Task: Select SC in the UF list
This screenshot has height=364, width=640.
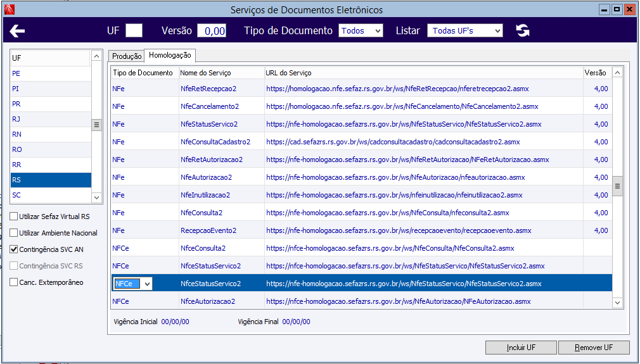Action: (51, 195)
